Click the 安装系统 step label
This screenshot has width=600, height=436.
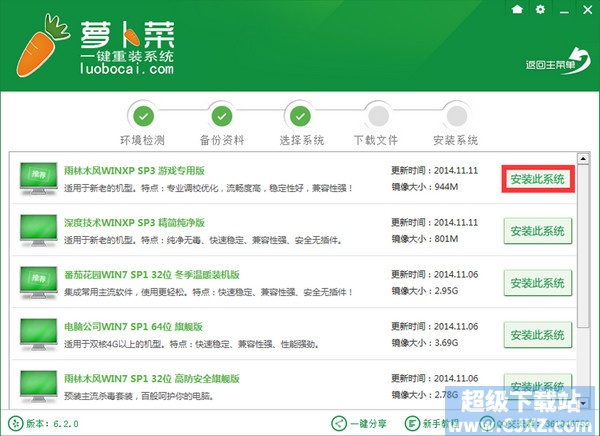pyautogui.click(x=455, y=140)
